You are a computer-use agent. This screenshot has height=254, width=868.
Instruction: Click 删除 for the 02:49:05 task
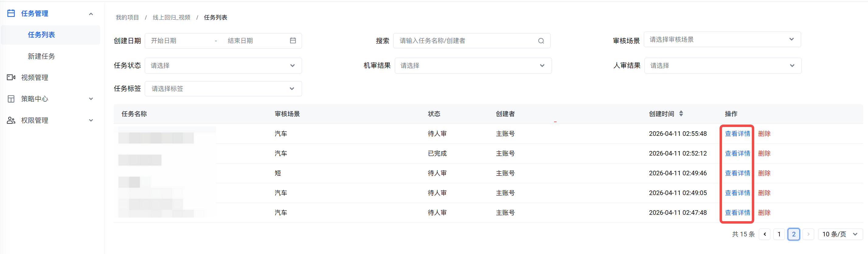pos(764,193)
